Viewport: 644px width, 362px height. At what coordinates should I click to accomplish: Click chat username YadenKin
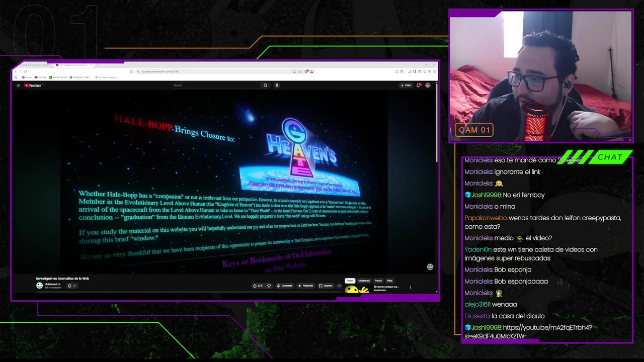[477, 249]
